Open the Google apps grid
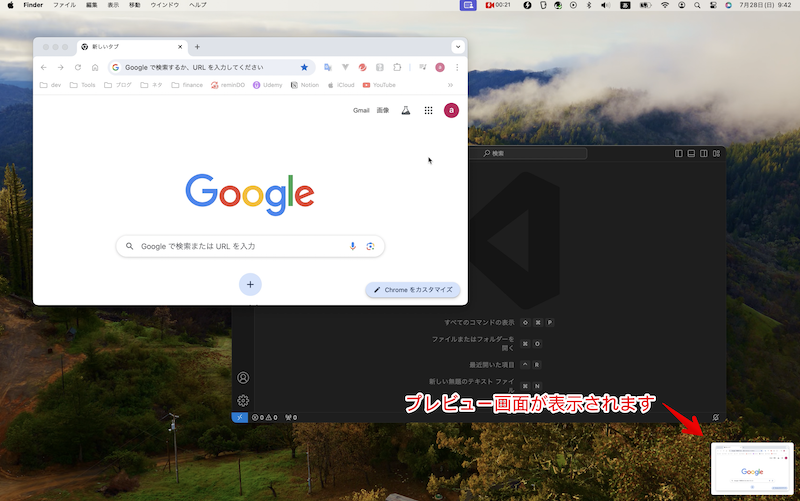This screenshot has height=501, width=800. (x=429, y=111)
